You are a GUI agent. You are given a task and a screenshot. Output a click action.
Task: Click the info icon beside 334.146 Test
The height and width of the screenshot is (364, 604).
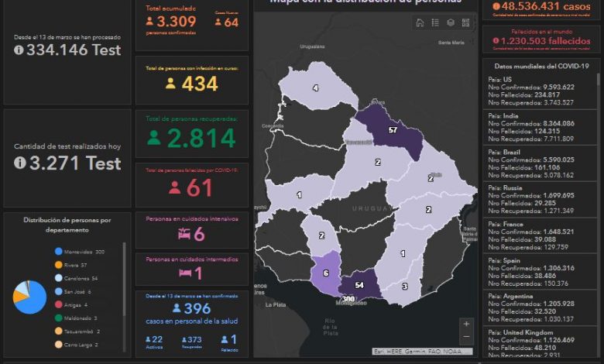click(x=19, y=50)
